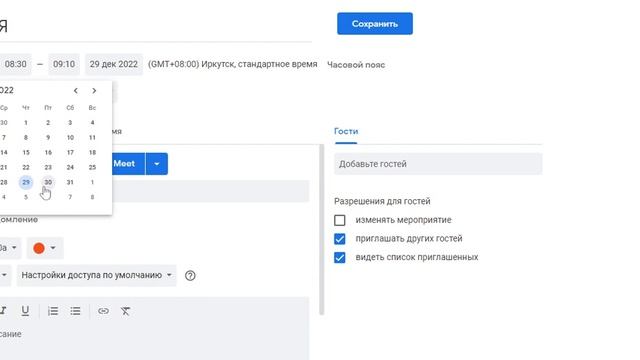Image resolution: width=640 pixels, height=360 pixels.
Task: Click the details panel scrollbar
Action: (322, 229)
